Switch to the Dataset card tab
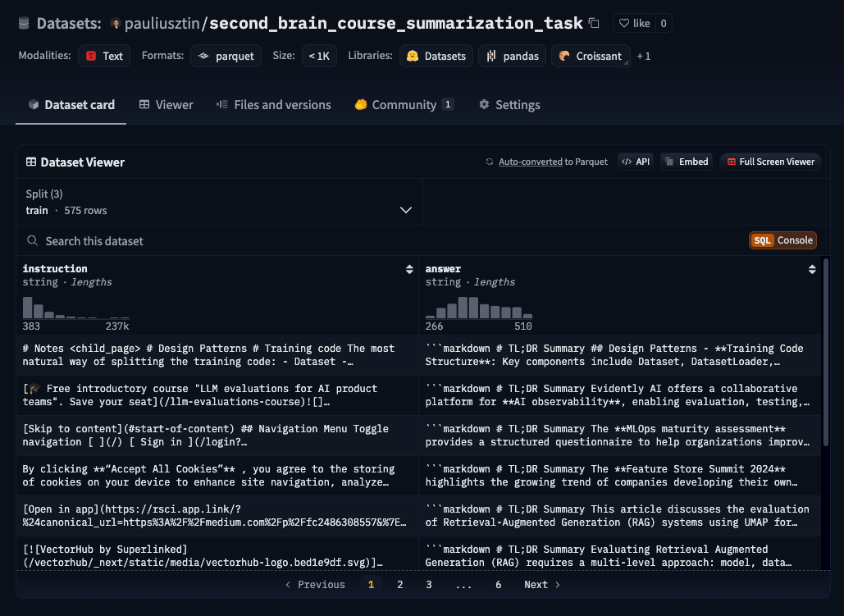This screenshot has height=616, width=844. [71, 105]
